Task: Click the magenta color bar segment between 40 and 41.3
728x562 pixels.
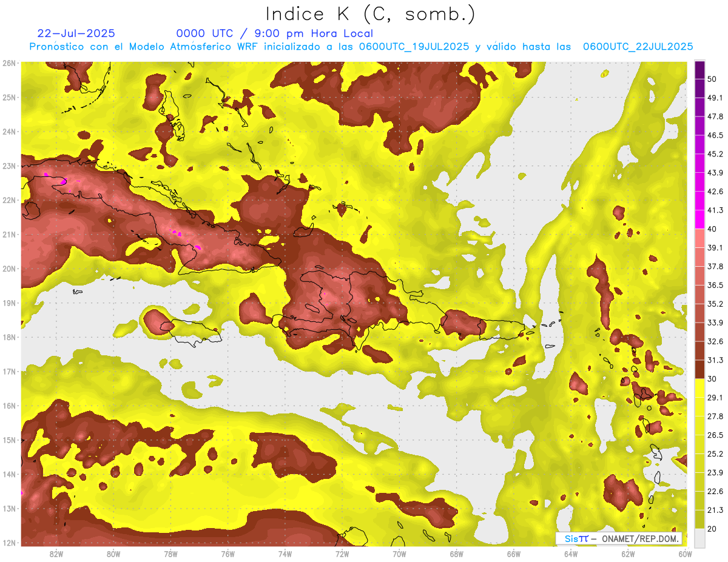Action: click(699, 219)
